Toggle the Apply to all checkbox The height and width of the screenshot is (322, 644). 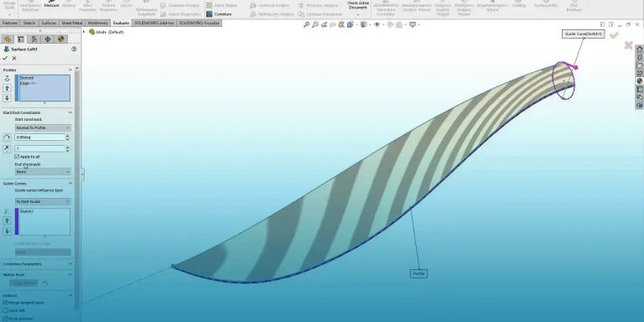tap(17, 157)
